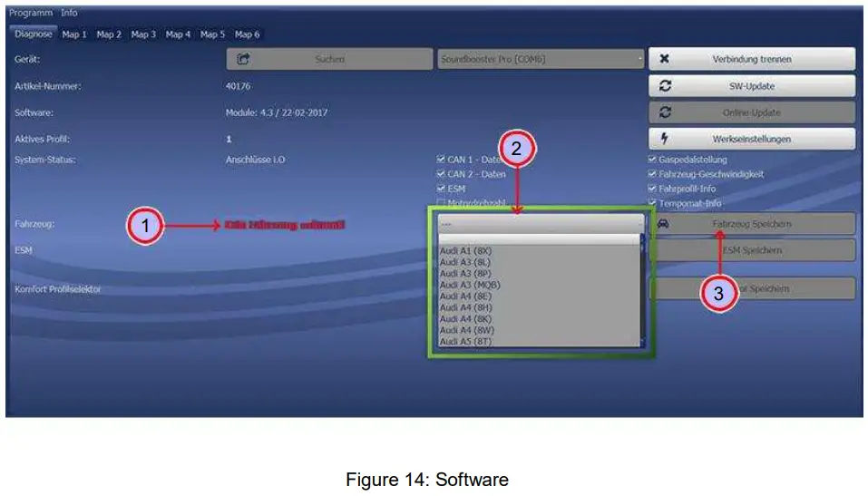868x496 pixels.
Task: Click the Fahrzeug Speichern button
Action: (x=752, y=224)
